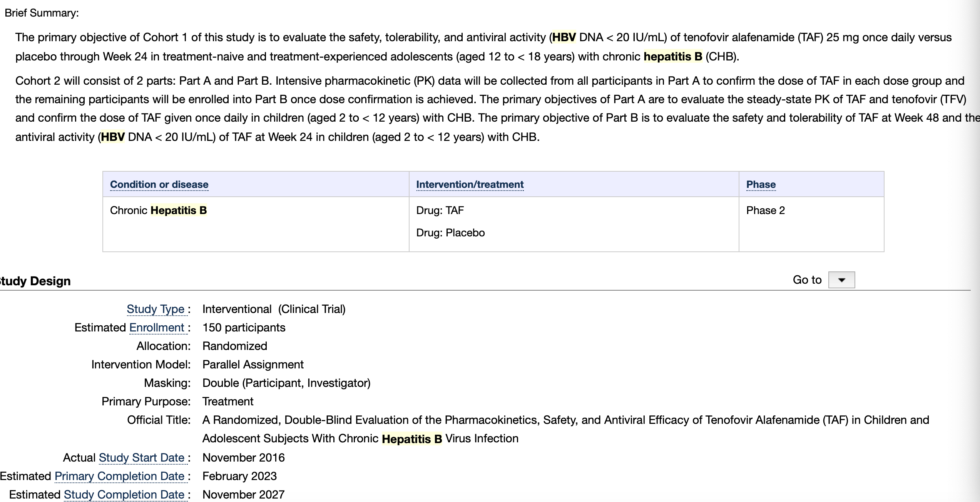Click the 'Intervention Model:' label
The height and width of the screenshot is (502, 980).
click(141, 365)
